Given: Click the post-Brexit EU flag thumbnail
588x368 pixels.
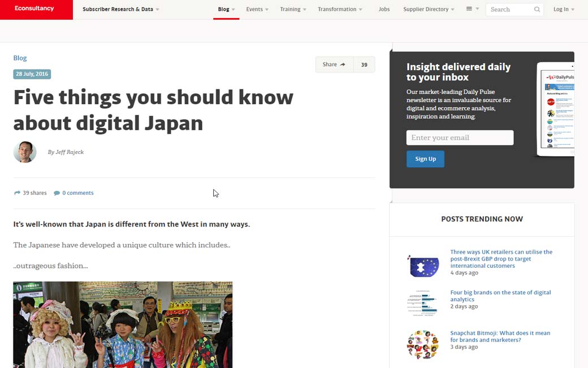Looking at the screenshot, I should tap(422, 266).
